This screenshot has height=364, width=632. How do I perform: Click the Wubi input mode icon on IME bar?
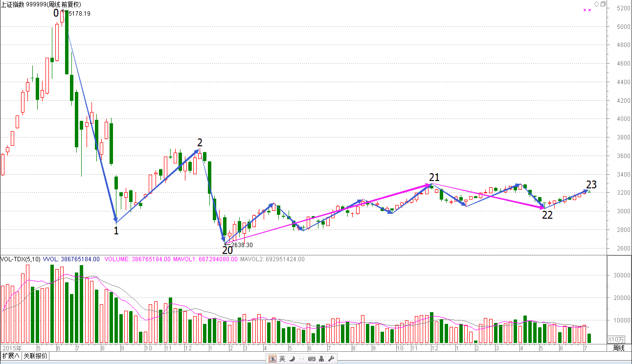click(272, 359)
